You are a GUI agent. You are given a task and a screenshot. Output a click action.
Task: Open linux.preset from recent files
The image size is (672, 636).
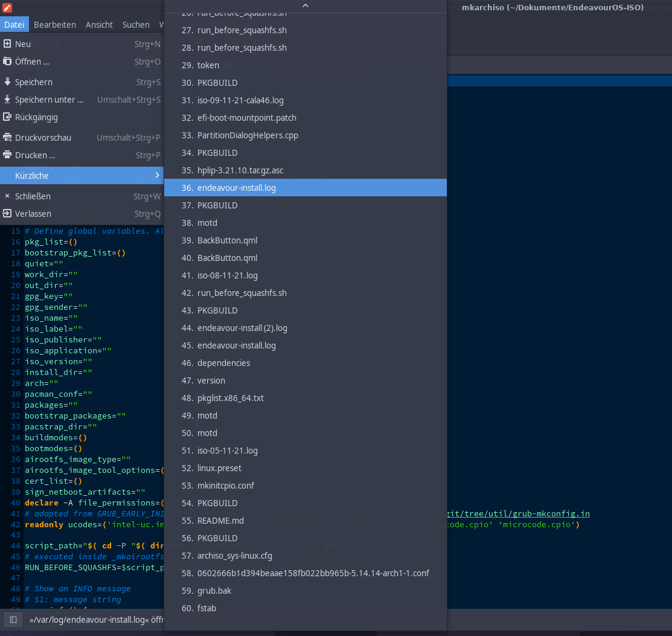305,468
